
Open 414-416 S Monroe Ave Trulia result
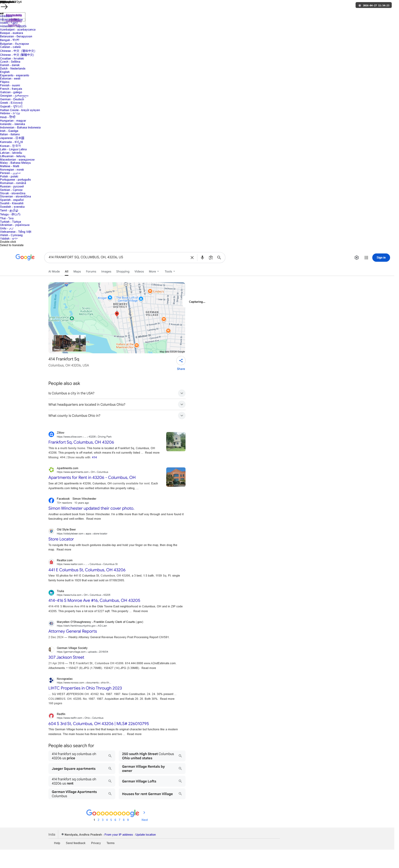(94, 601)
